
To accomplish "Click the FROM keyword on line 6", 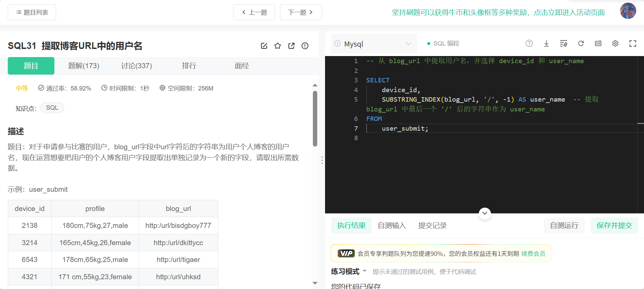I will pos(374,119).
